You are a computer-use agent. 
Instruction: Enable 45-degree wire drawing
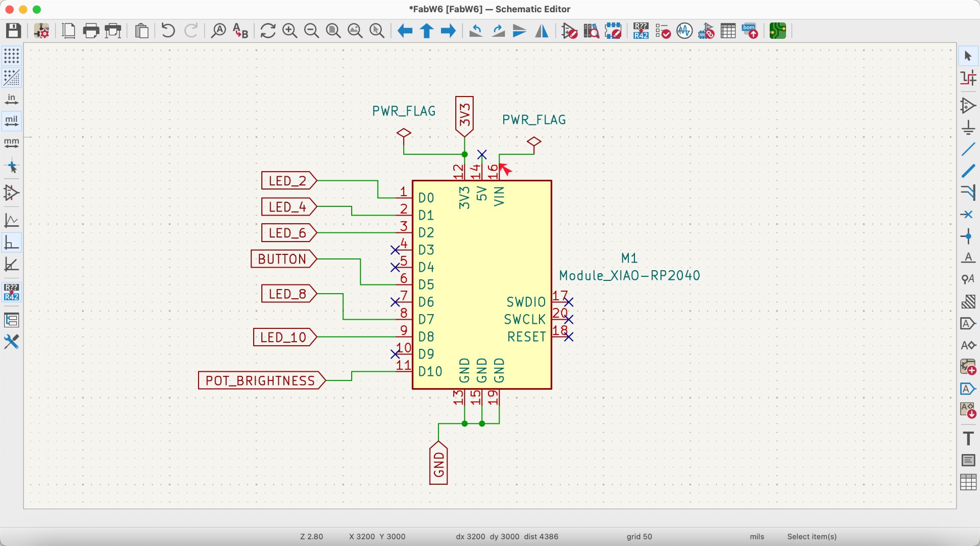click(x=11, y=265)
